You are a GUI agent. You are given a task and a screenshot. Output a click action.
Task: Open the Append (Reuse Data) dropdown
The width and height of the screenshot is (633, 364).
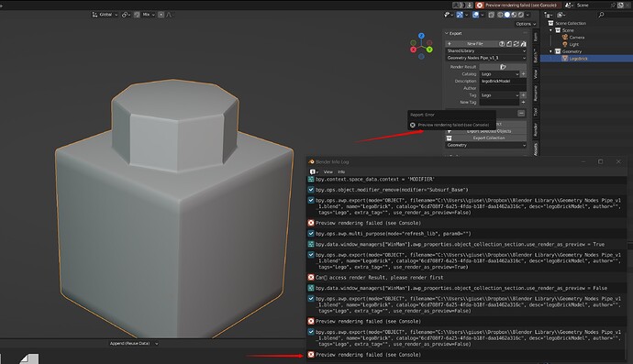(134, 344)
